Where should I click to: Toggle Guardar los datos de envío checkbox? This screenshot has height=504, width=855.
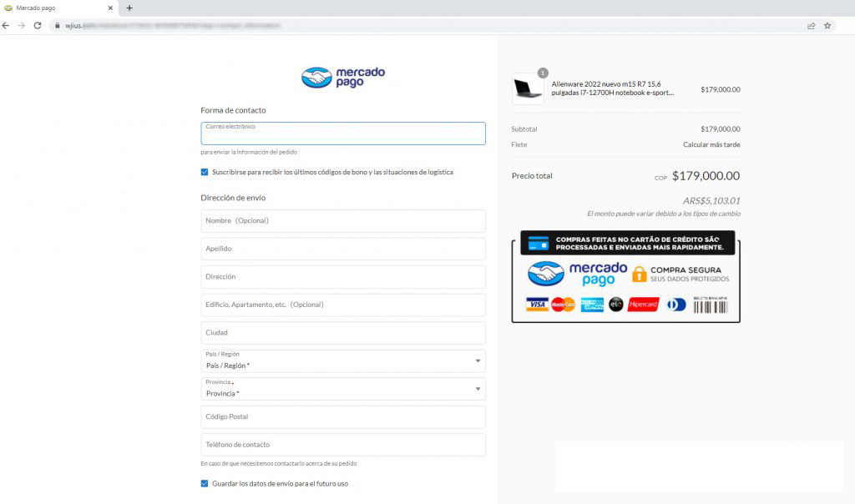205,484
